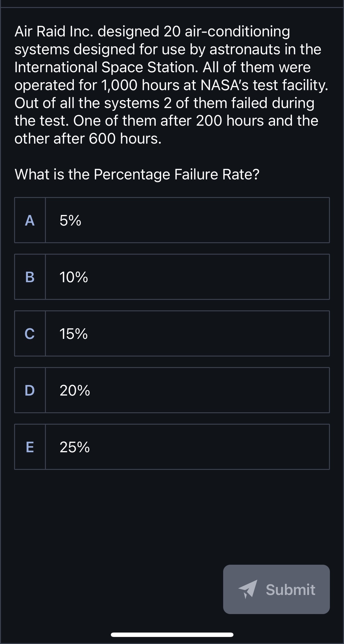Select the letter D option marker
344x644 pixels.
30,390
